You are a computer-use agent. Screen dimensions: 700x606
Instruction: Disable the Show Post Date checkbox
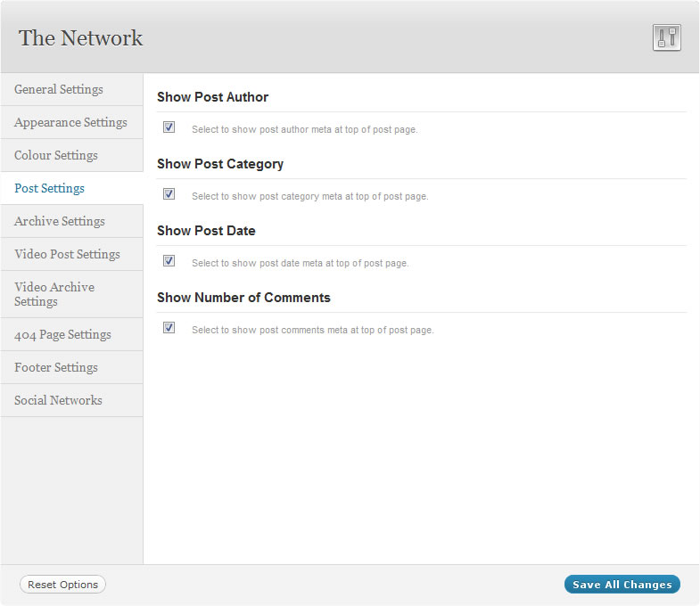pyautogui.click(x=169, y=261)
